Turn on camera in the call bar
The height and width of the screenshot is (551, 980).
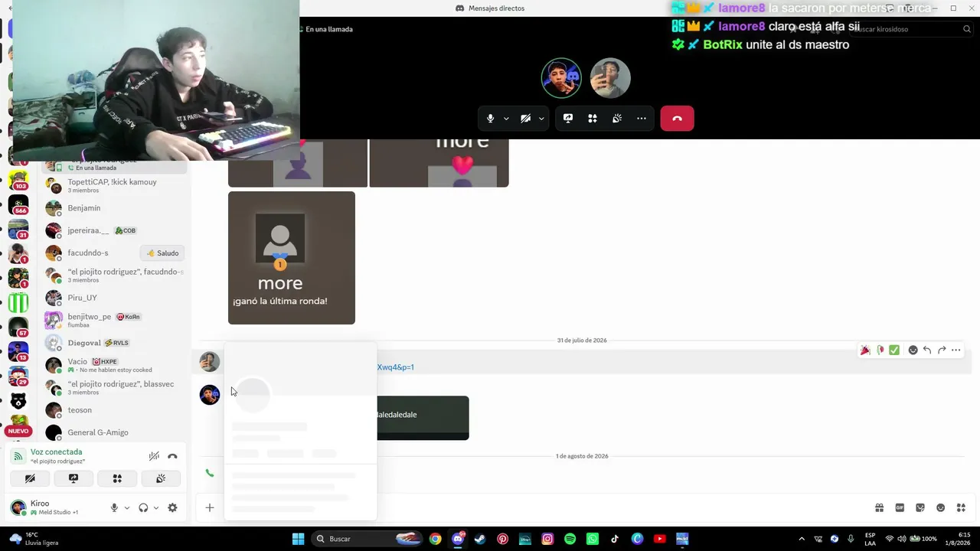click(x=525, y=119)
